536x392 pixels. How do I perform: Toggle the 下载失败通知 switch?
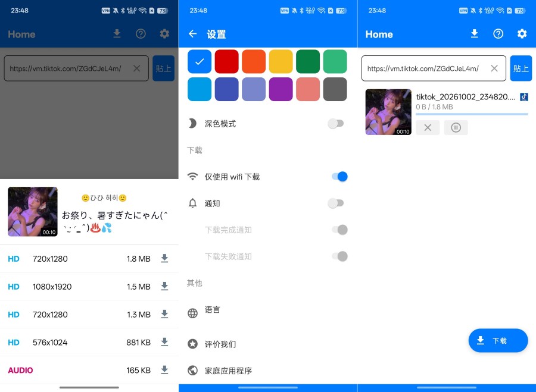(x=339, y=256)
